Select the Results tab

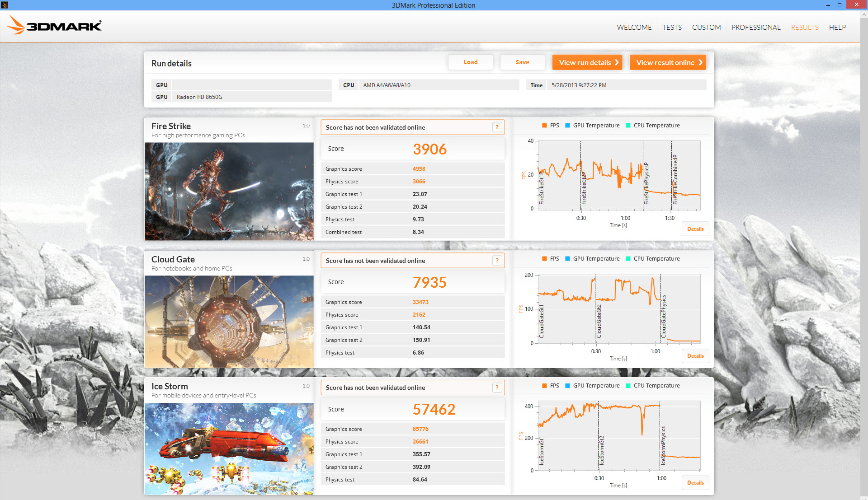(805, 28)
